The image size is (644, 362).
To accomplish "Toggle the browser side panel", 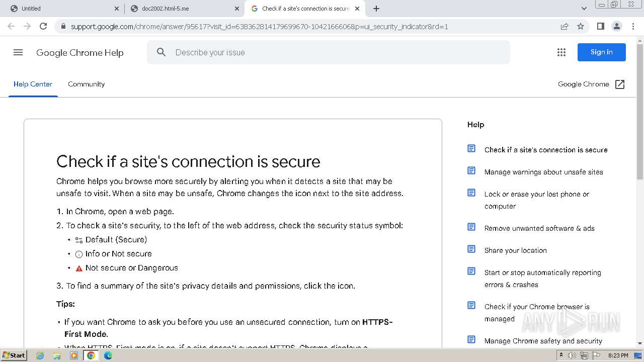I will [x=600, y=26].
